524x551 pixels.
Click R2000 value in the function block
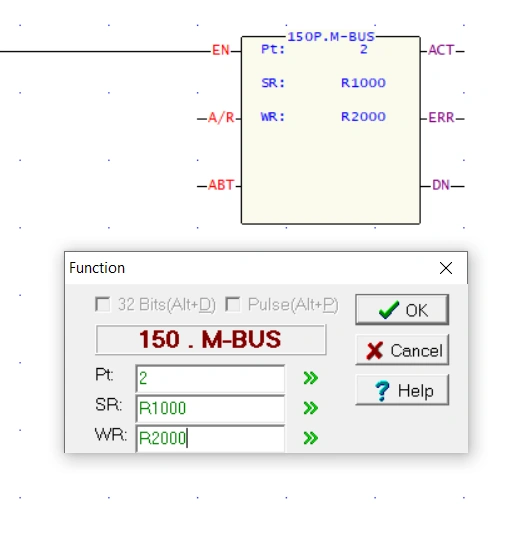363,117
